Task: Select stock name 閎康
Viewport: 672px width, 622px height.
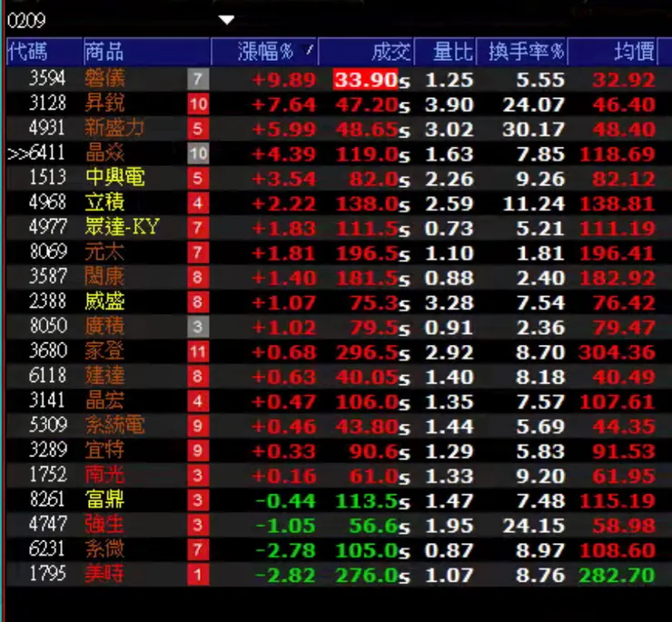Action: [104, 277]
